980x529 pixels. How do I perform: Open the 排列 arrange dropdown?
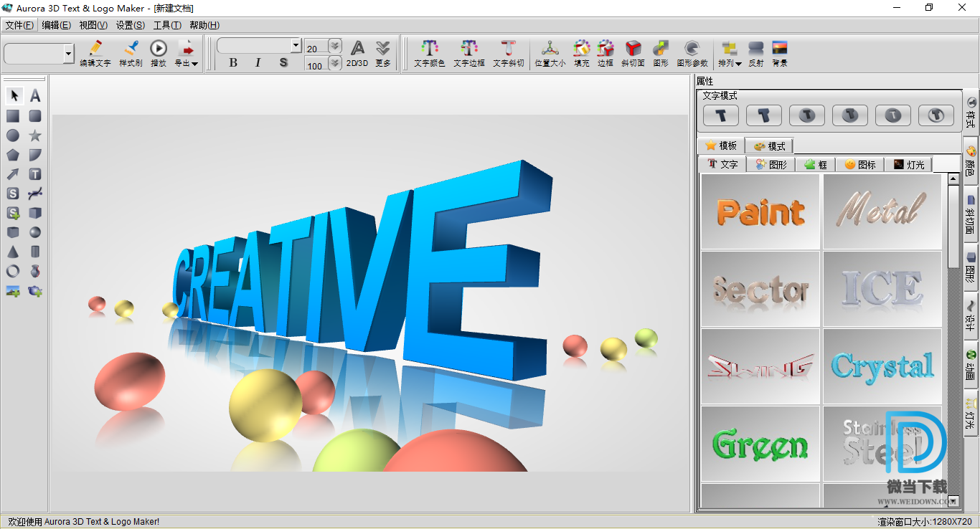tap(730, 54)
